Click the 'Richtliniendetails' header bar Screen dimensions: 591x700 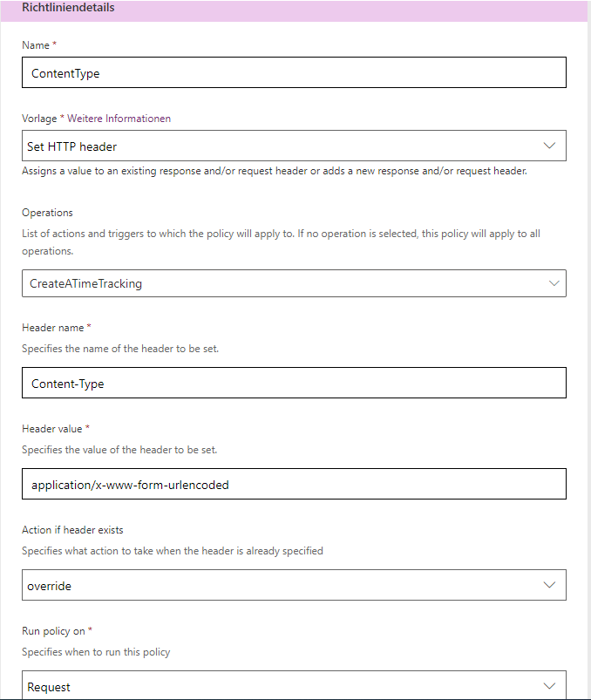coord(70,8)
